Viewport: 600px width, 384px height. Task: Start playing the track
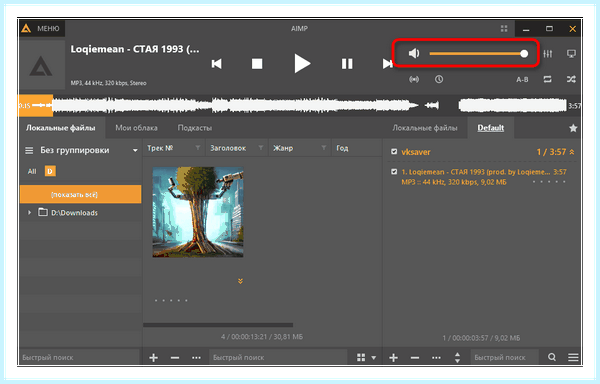click(302, 63)
